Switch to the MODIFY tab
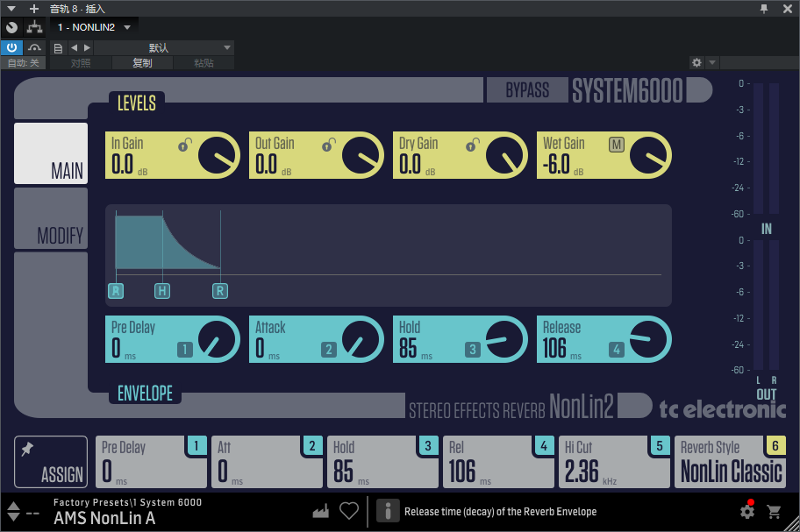The width and height of the screenshot is (800, 532). [x=51, y=218]
